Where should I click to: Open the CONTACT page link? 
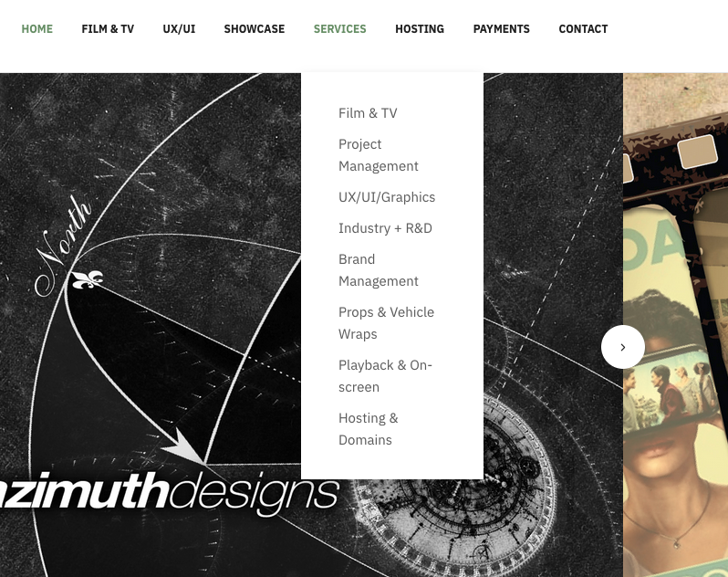point(583,29)
